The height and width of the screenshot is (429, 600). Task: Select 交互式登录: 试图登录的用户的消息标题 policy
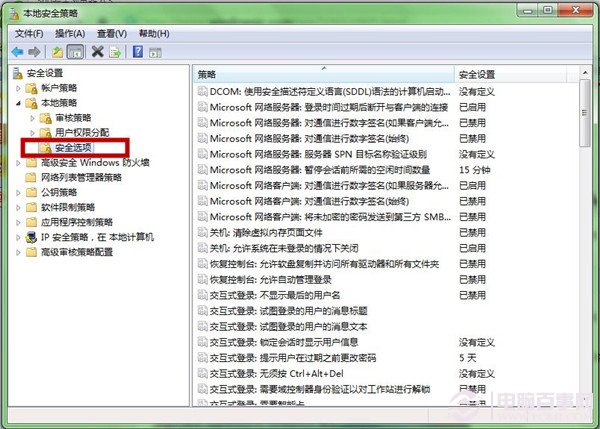pyautogui.click(x=288, y=311)
